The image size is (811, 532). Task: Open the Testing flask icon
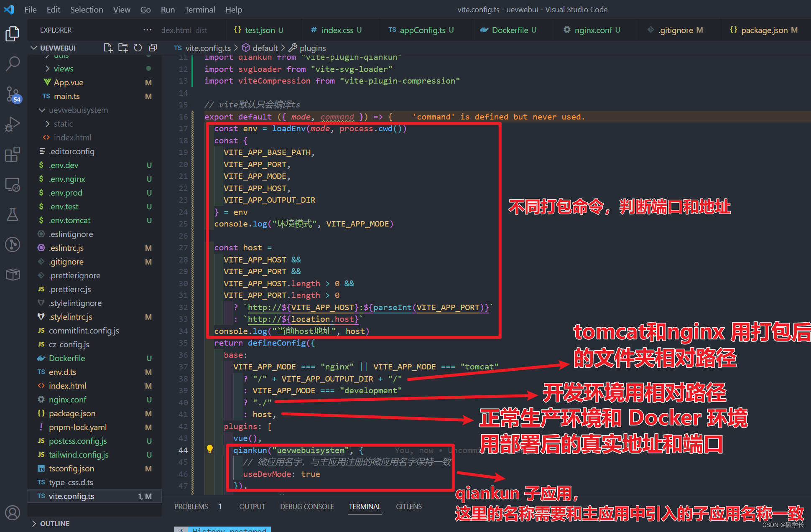[x=13, y=214]
